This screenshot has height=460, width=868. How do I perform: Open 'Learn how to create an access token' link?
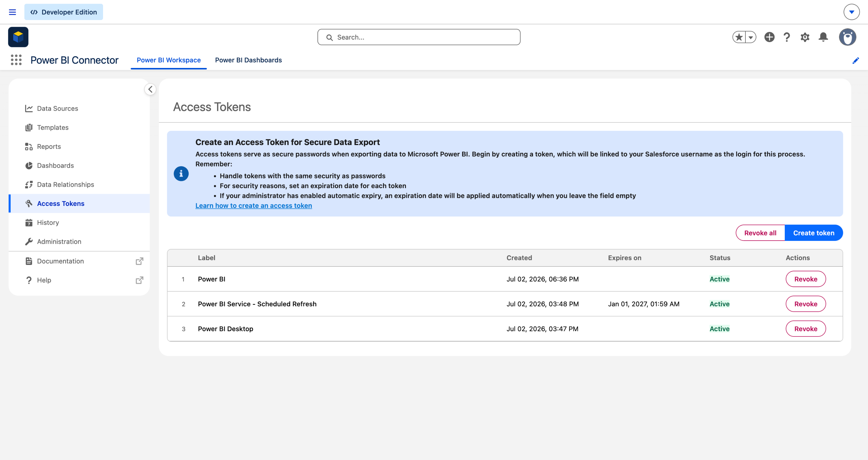tap(254, 205)
